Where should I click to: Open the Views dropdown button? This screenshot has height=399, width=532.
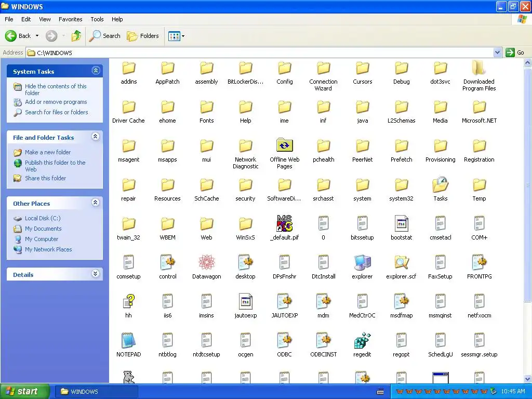[x=177, y=36]
